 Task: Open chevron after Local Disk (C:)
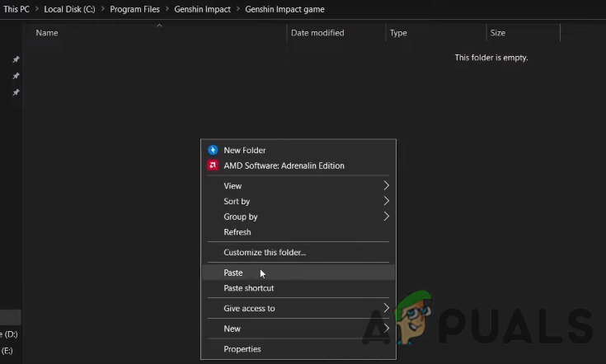click(x=103, y=9)
